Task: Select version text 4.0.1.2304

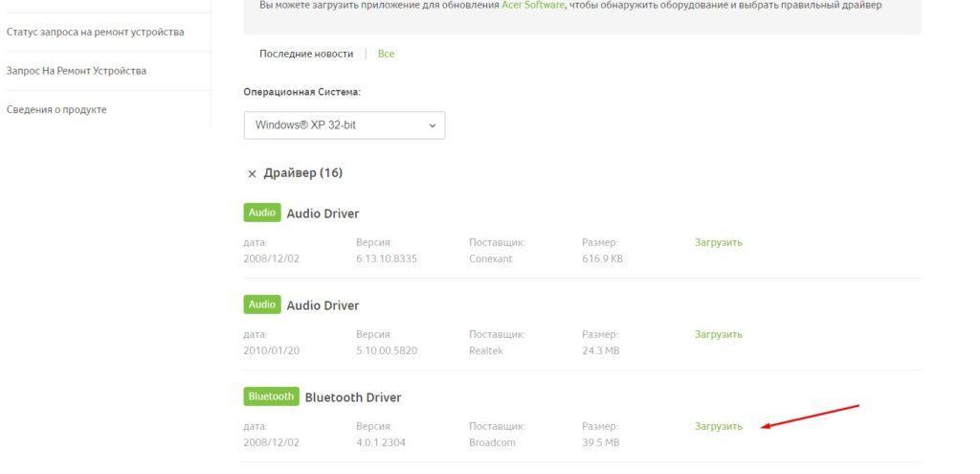Action: tap(381, 442)
